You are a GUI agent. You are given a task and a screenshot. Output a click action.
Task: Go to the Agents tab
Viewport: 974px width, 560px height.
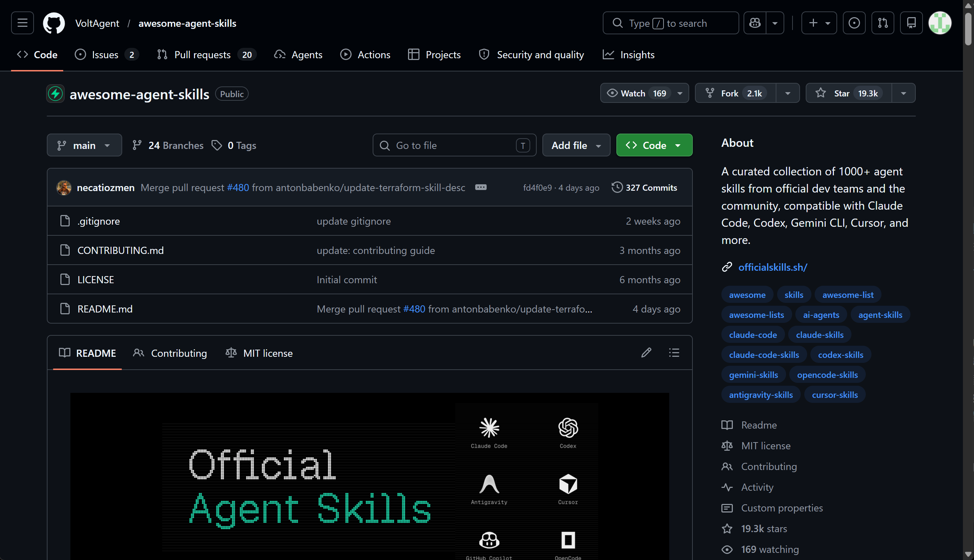[298, 55]
